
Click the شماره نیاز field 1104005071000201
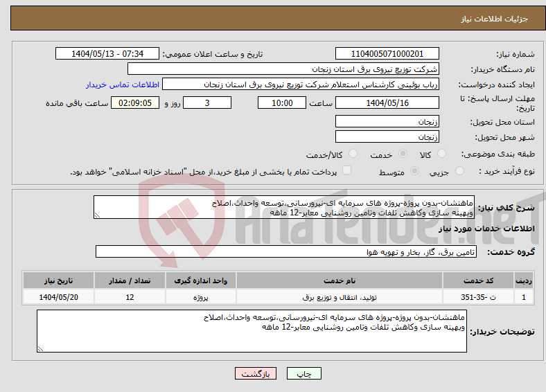[x=387, y=53]
